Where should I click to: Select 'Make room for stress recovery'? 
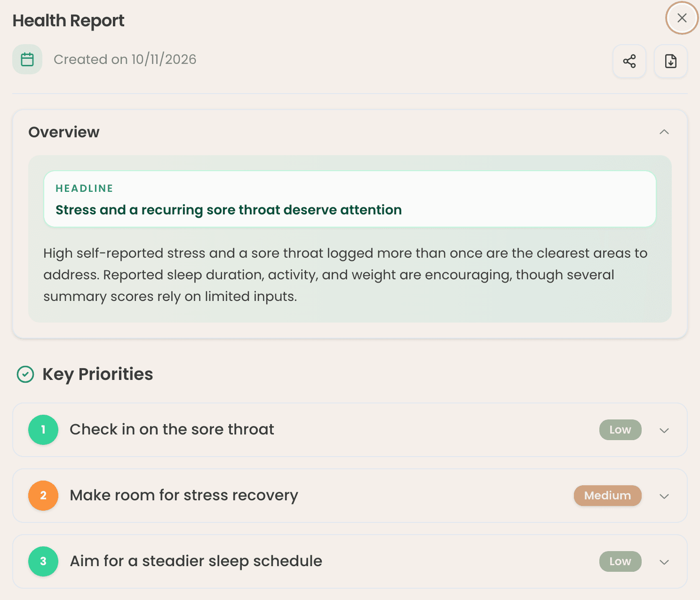click(x=184, y=496)
